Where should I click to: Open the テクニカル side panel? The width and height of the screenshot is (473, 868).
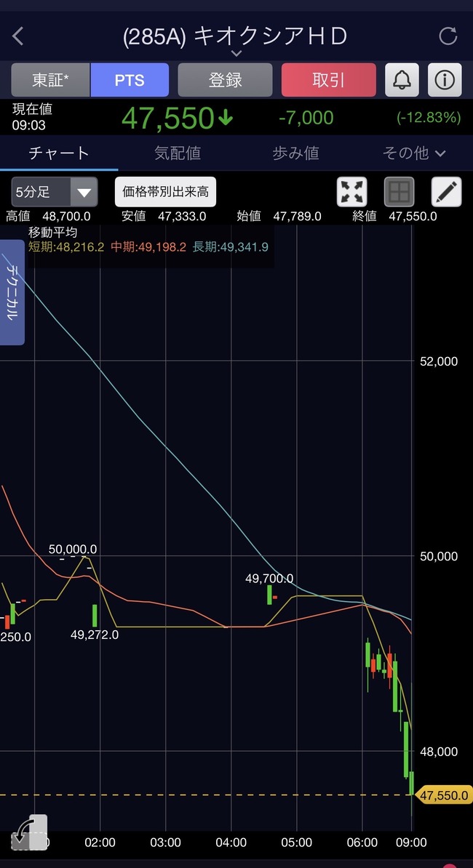pyautogui.click(x=12, y=292)
